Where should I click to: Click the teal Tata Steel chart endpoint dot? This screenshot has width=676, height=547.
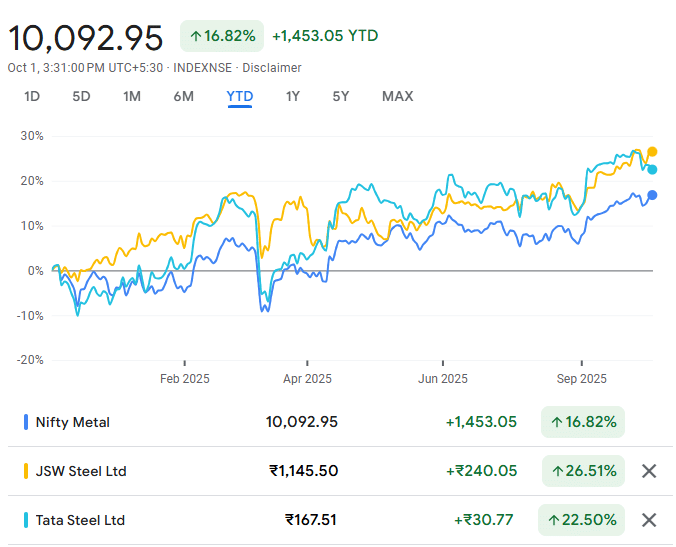click(652, 169)
